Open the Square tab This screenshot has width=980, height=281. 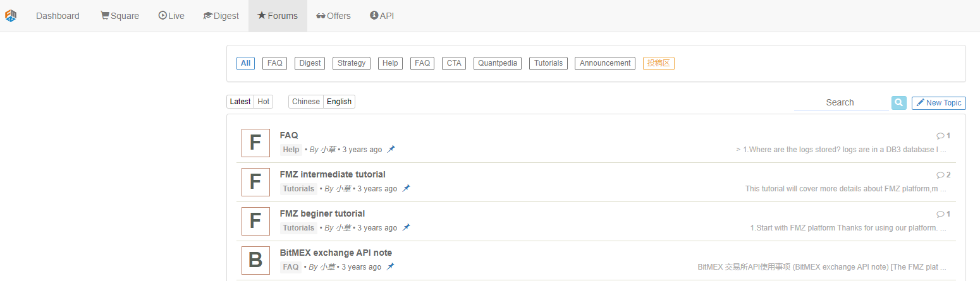119,16
